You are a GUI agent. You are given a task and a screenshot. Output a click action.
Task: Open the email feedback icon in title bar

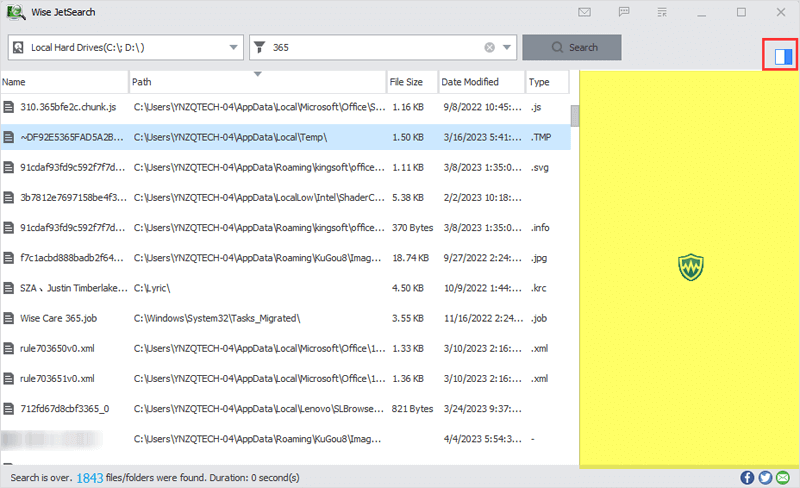[x=585, y=12]
